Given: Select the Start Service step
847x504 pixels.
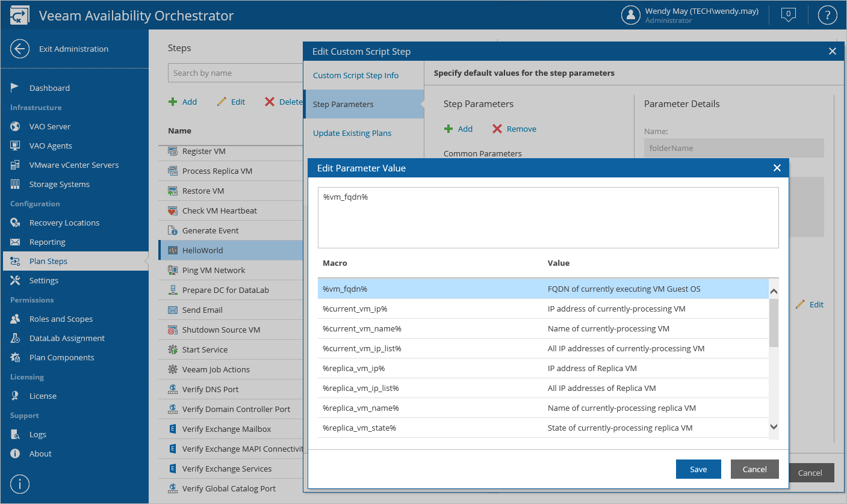Looking at the screenshot, I should (231, 349).
